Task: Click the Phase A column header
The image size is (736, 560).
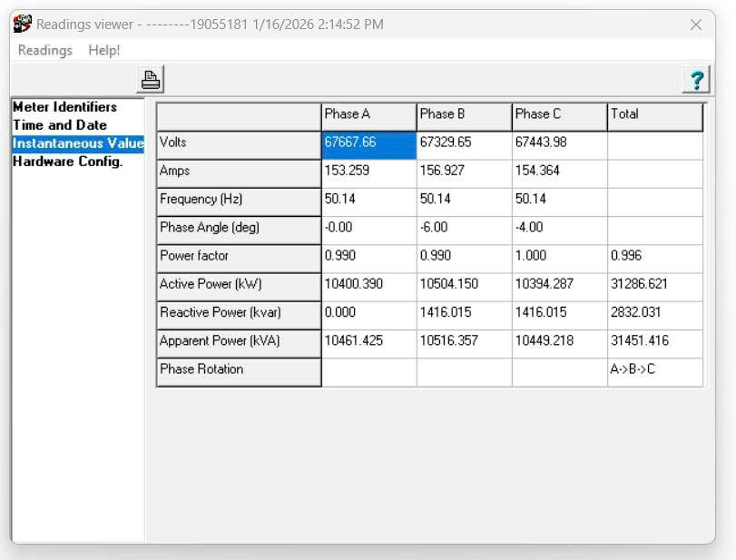Action: click(x=368, y=115)
